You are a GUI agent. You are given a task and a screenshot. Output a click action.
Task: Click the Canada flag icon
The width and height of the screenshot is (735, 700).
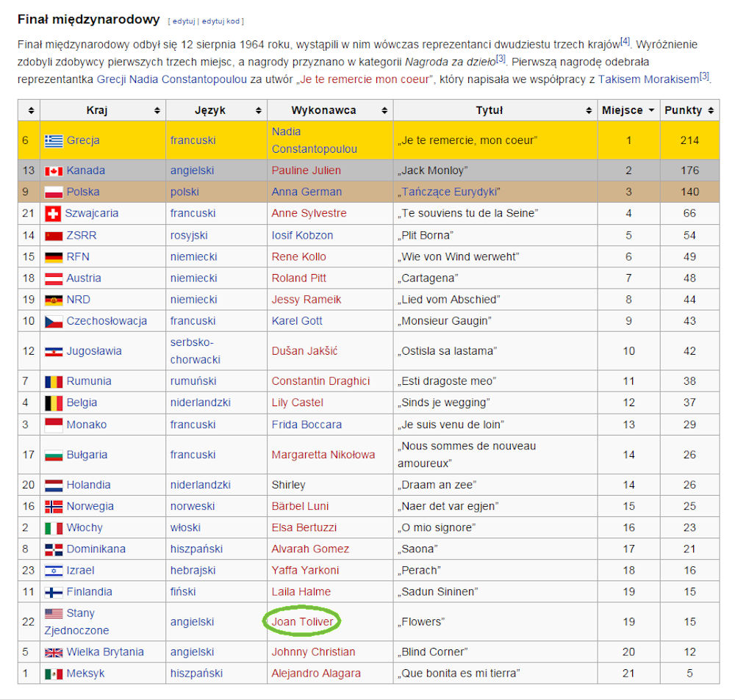tap(54, 171)
